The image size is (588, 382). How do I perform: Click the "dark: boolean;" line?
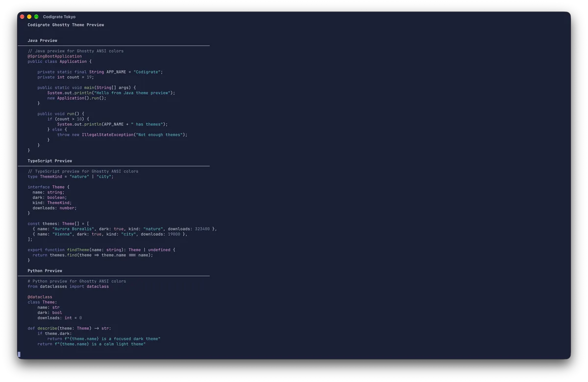pos(49,198)
